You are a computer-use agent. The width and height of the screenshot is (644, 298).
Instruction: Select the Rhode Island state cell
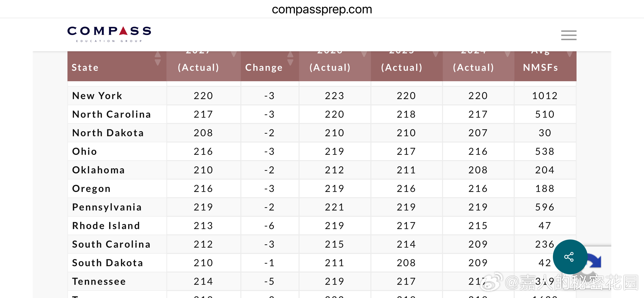tap(117, 226)
